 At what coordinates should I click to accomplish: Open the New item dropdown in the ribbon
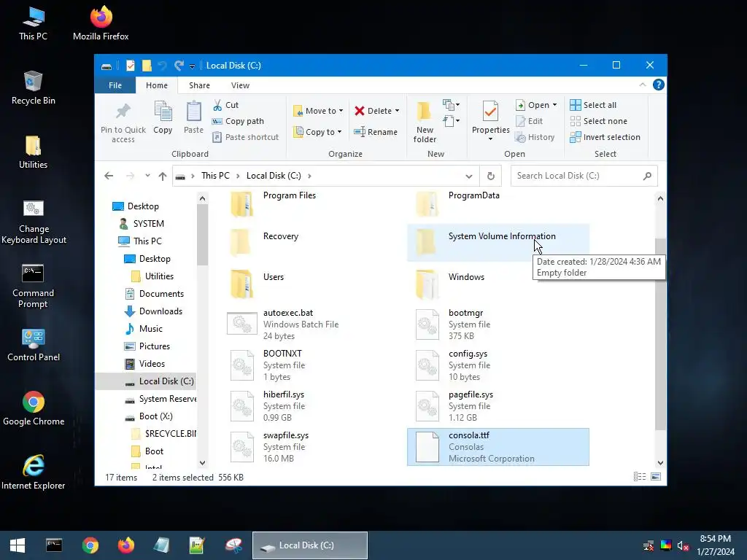451,105
